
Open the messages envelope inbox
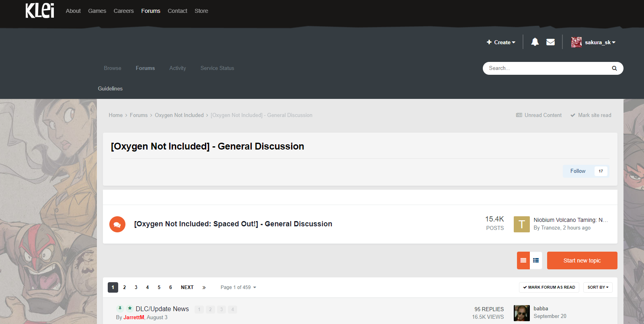click(x=550, y=42)
